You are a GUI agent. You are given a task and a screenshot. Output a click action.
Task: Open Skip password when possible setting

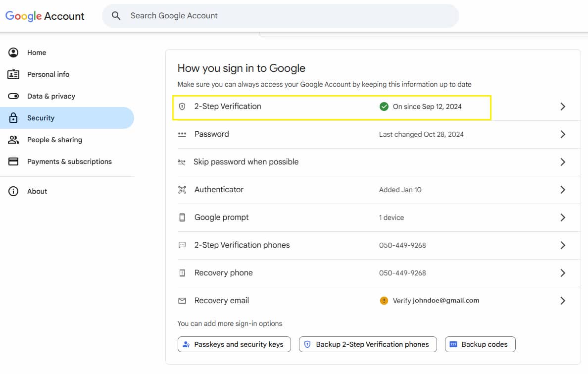coord(246,162)
